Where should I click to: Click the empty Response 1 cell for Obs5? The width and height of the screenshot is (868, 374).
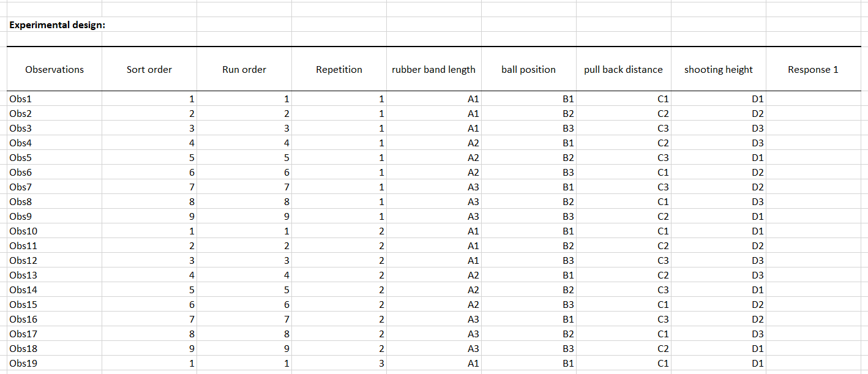pyautogui.click(x=813, y=157)
